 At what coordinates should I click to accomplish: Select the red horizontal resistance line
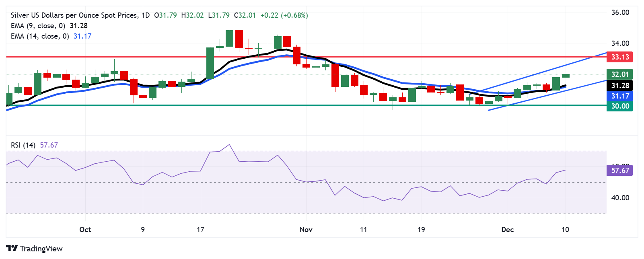tap(121, 57)
